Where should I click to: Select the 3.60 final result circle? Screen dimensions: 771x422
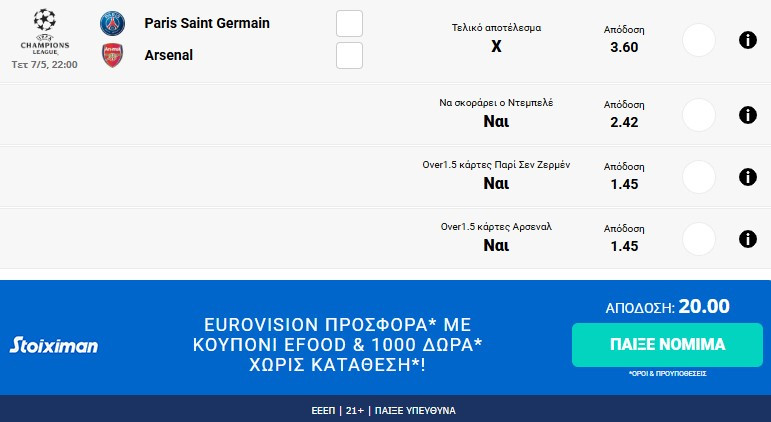698,40
